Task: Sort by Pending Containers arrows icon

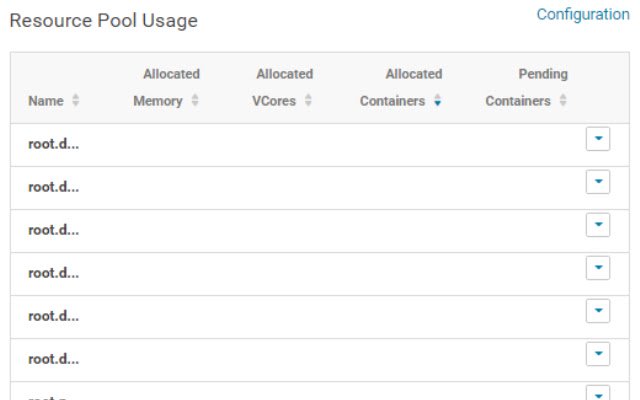Action: [563, 100]
